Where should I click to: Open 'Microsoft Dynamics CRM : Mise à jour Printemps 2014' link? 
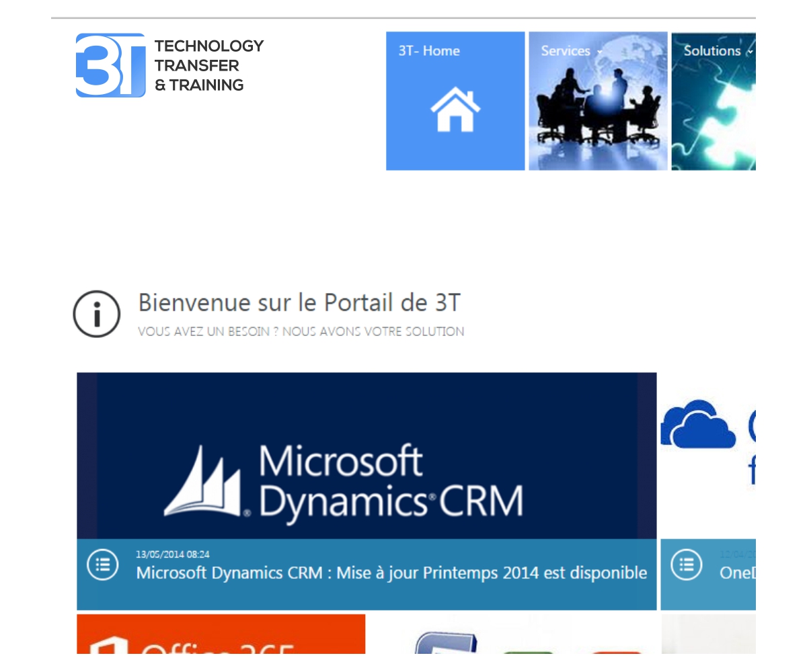point(391,573)
